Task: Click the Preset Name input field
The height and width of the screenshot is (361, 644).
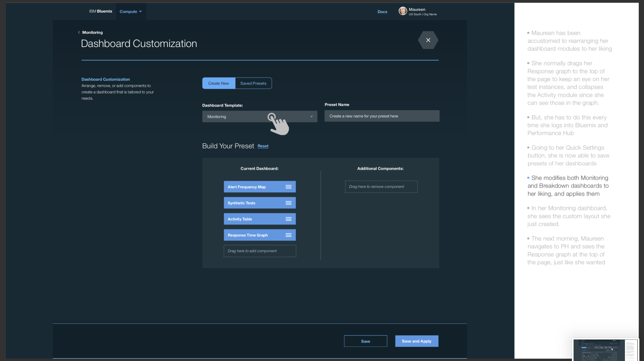Action: click(382, 116)
